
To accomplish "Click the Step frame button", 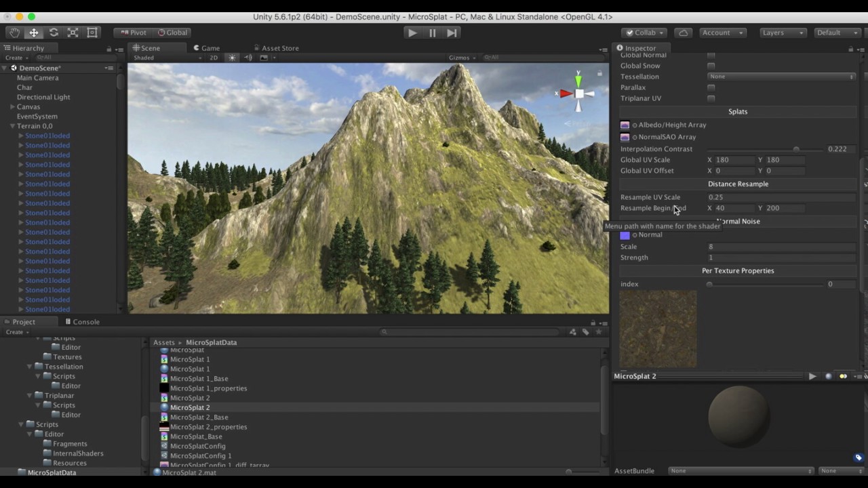I will point(452,33).
